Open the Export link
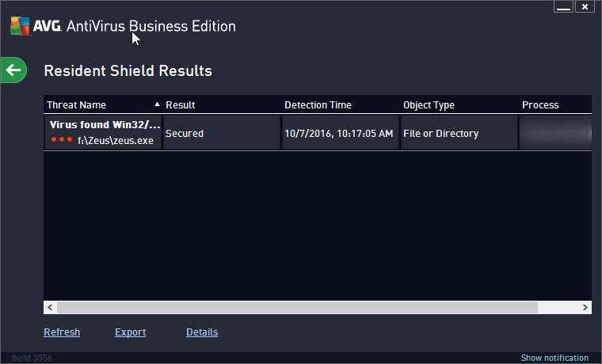The height and width of the screenshot is (364, 602). pyautogui.click(x=130, y=332)
